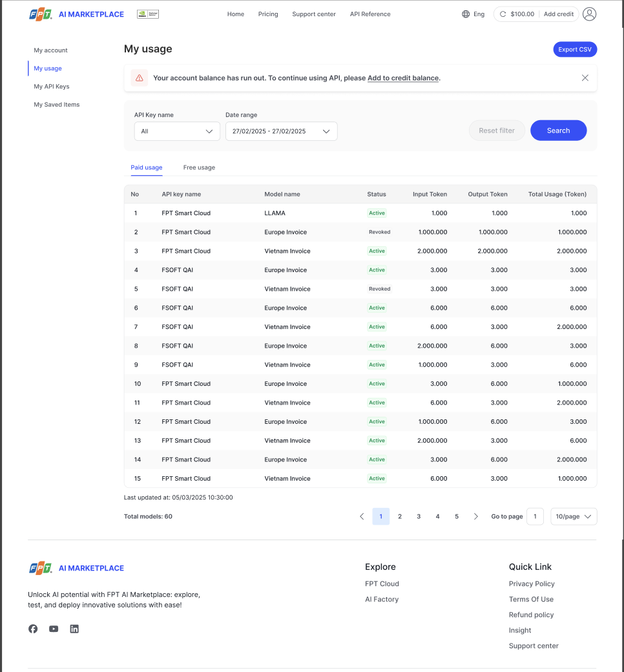The width and height of the screenshot is (624, 672).
Task: Click the Search button
Action: click(x=558, y=131)
